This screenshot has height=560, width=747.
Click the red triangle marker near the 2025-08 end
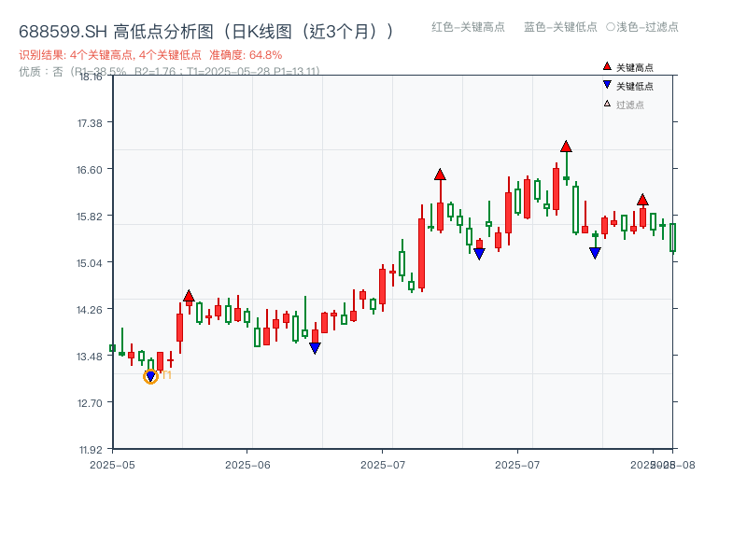click(x=642, y=199)
